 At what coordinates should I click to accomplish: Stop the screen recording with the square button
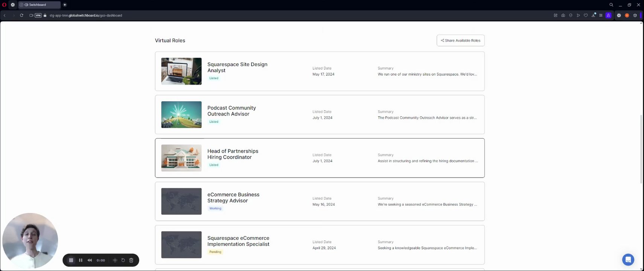click(71, 260)
